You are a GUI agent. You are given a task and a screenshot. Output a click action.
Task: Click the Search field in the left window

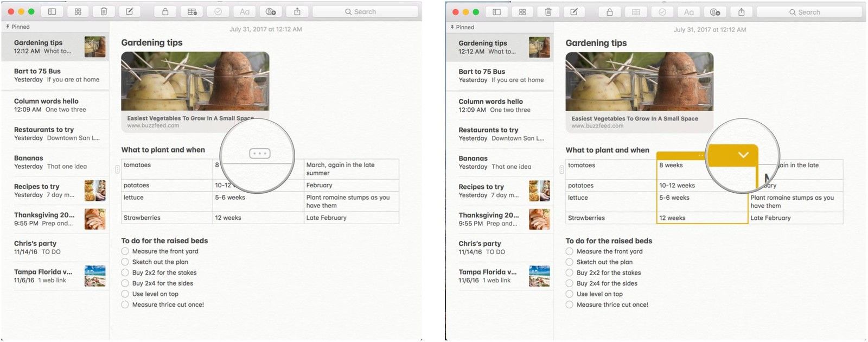pyautogui.click(x=365, y=11)
